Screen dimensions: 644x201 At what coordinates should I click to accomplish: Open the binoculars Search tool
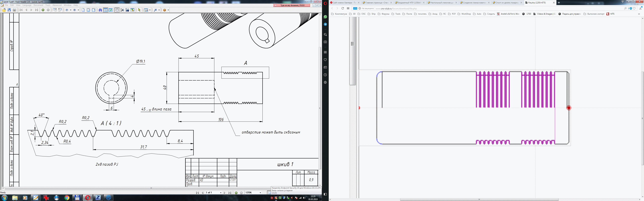tap(100, 10)
